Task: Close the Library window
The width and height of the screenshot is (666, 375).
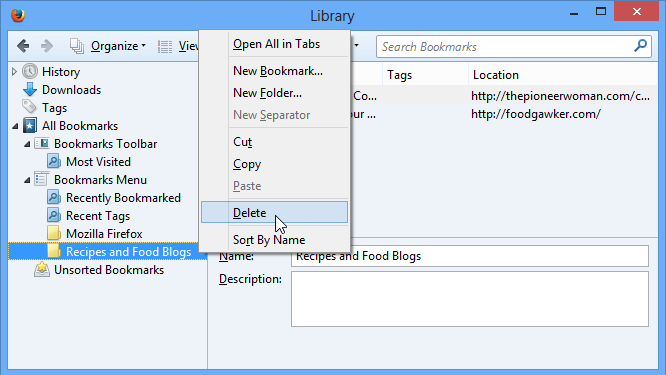Action: point(636,11)
